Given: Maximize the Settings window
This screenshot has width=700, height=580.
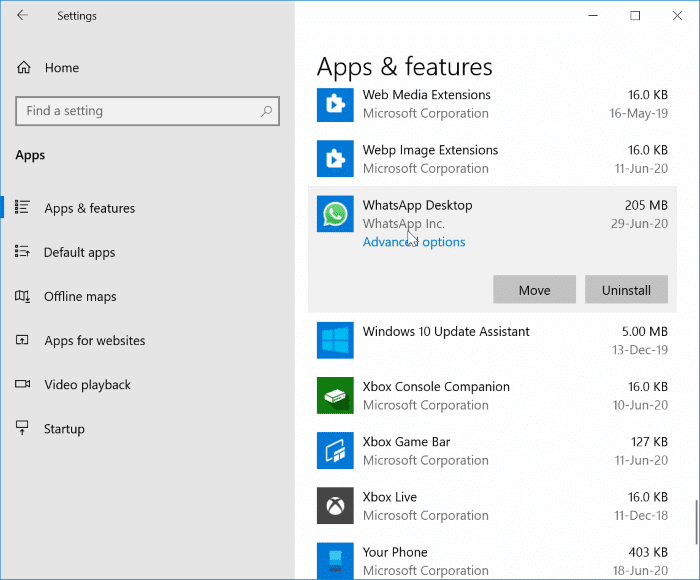Looking at the screenshot, I should coord(635,16).
